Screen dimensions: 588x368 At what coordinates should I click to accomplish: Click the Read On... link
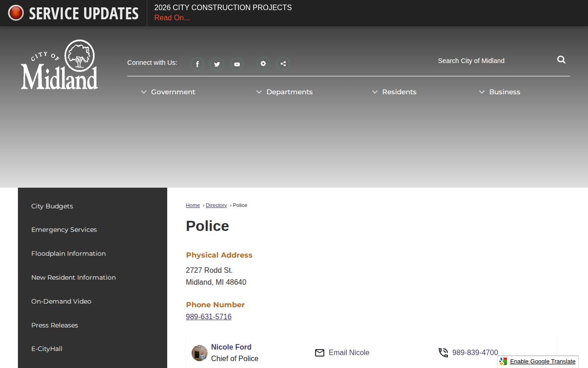click(x=172, y=18)
